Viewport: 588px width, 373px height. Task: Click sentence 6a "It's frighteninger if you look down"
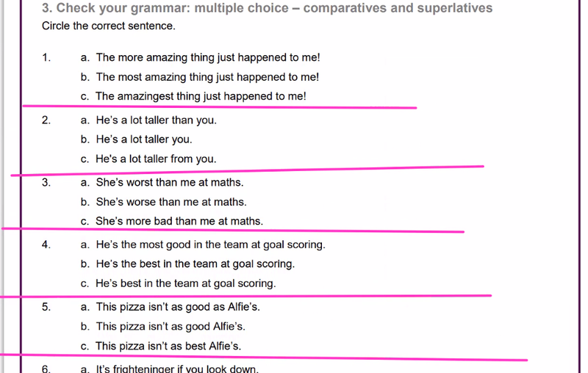(177, 369)
